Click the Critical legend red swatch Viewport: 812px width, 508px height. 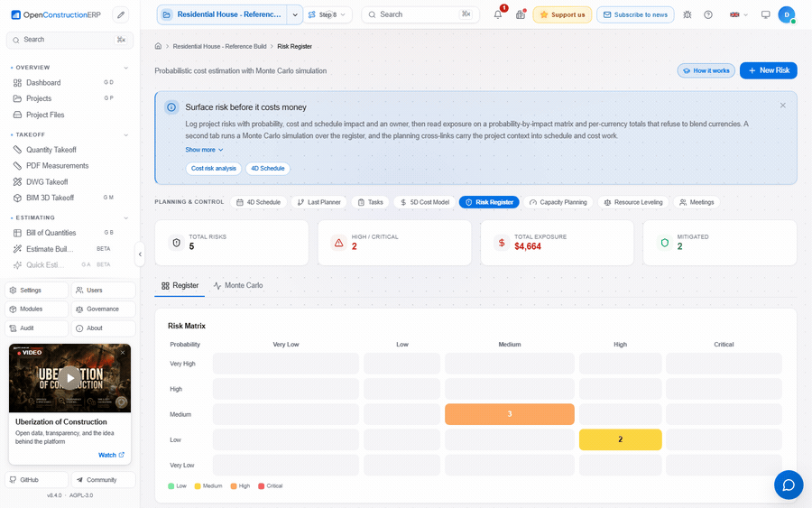point(262,486)
